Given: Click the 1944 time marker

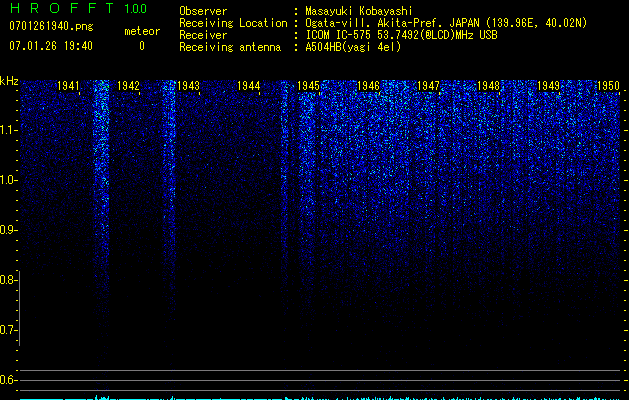Looking at the screenshot, I should tap(248, 86).
